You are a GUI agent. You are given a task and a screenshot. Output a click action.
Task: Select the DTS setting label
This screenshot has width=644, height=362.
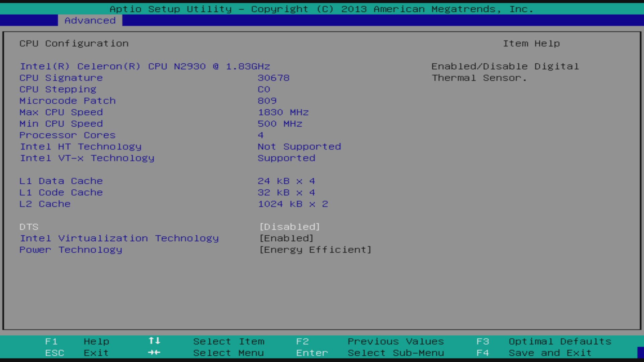point(29,227)
